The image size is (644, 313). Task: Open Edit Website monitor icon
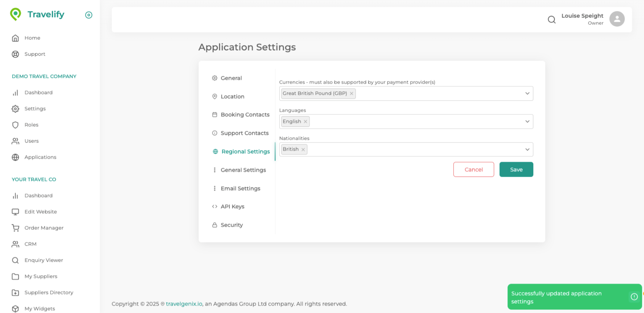tap(15, 212)
